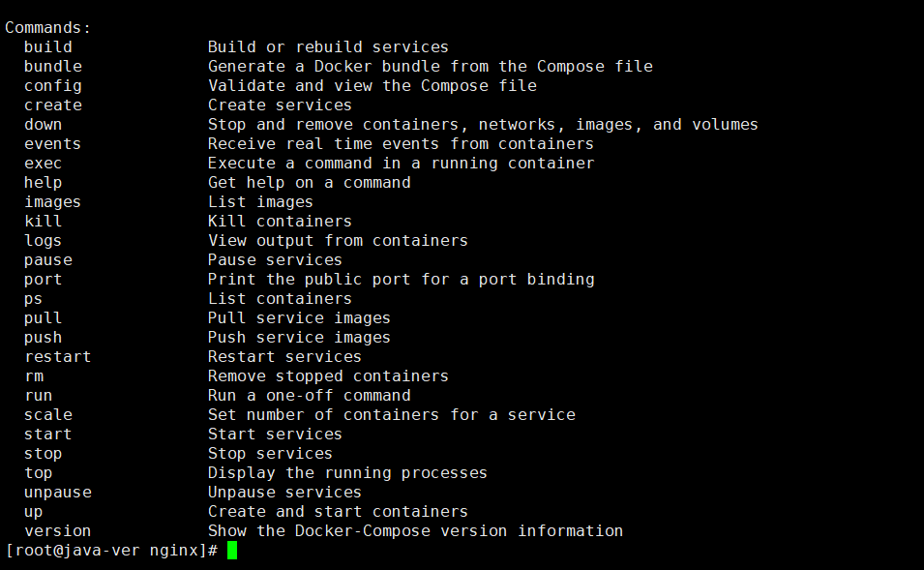This screenshot has width=924, height=570.
Task: Click the 'version' command name
Action: pos(58,530)
